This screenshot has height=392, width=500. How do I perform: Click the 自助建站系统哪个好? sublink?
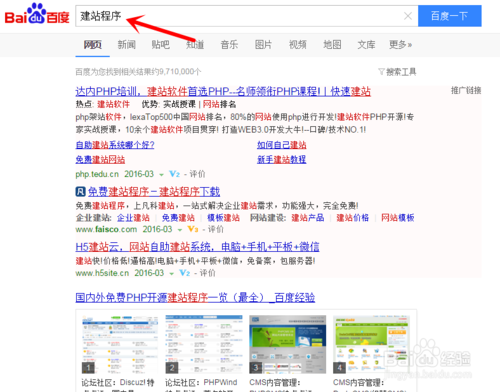[115, 145]
